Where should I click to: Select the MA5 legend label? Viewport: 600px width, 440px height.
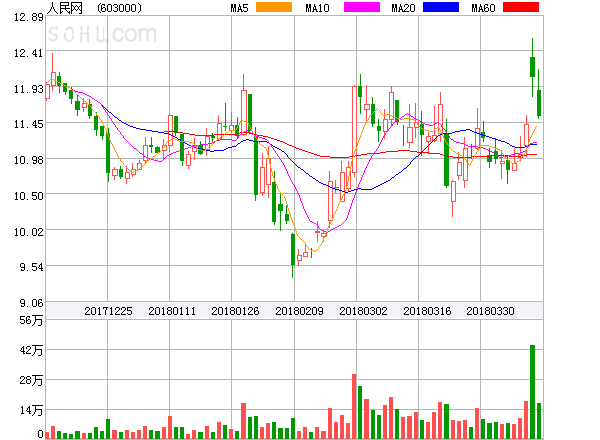[240, 8]
